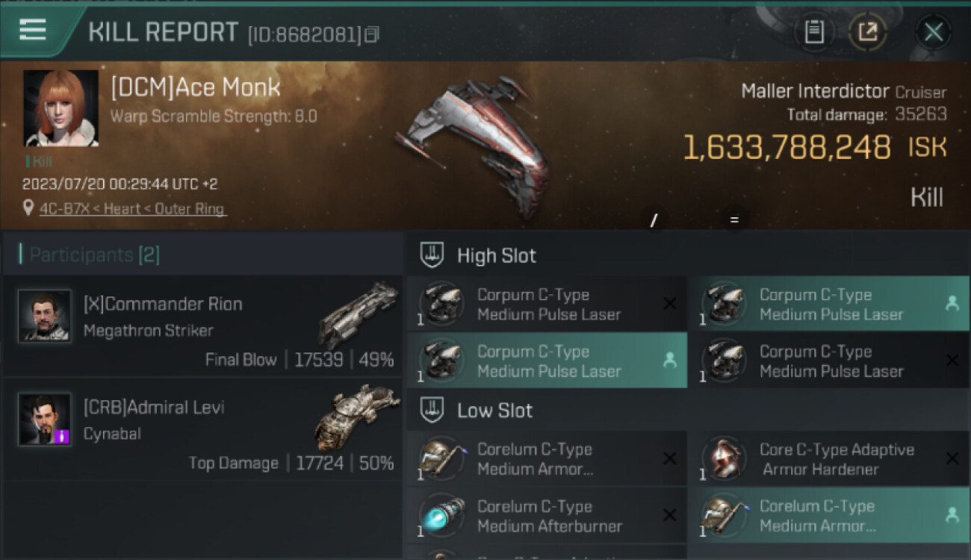Screen dimensions: 971x560
Task: Select the Corelum C-Type Medium Afterburner
Action: coord(547,516)
